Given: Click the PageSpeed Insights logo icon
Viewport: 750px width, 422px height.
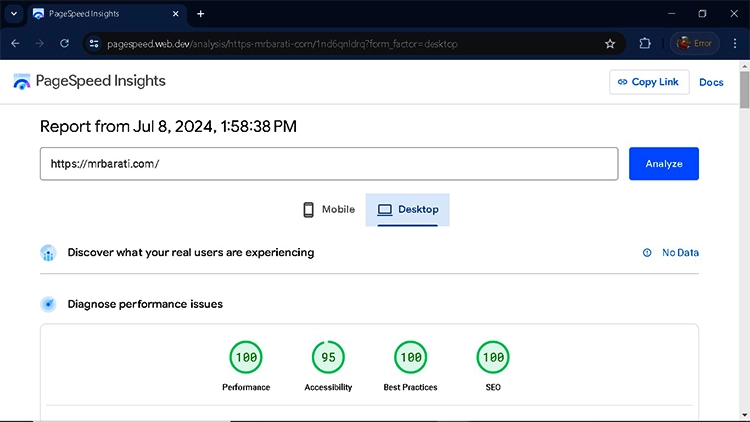Looking at the screenshot, I should [x=22, y=82].
